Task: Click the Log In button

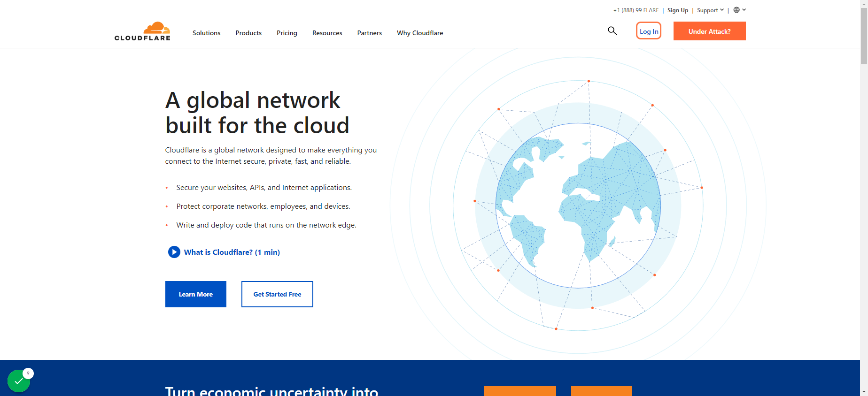Action: click(x=649, y=31)
